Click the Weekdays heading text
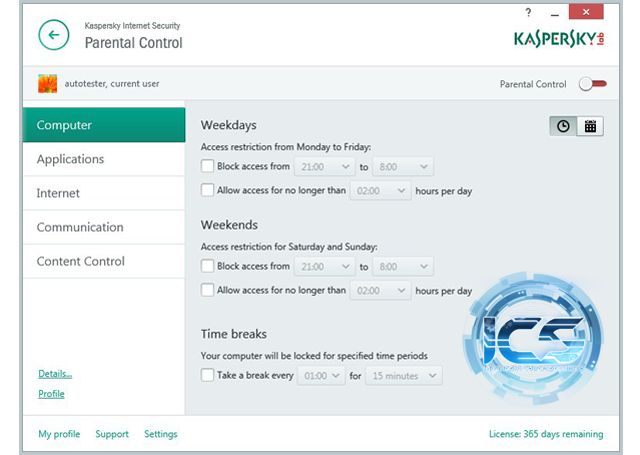This screenshot has width=640, height=455. (229, 125)
